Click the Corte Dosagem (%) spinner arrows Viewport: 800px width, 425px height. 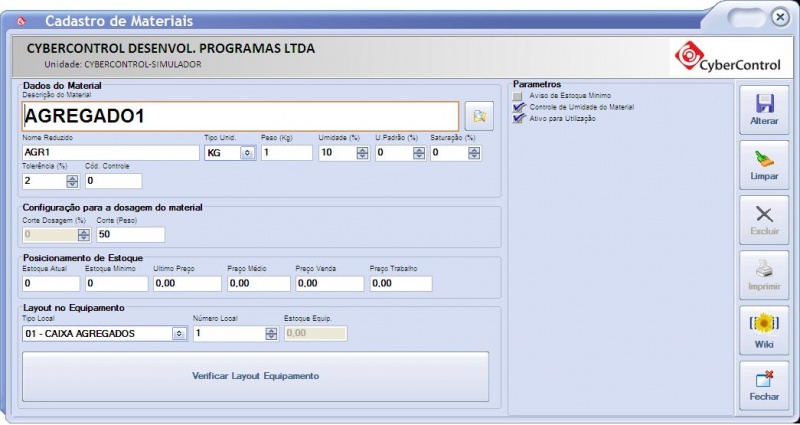tap(83, 235)
